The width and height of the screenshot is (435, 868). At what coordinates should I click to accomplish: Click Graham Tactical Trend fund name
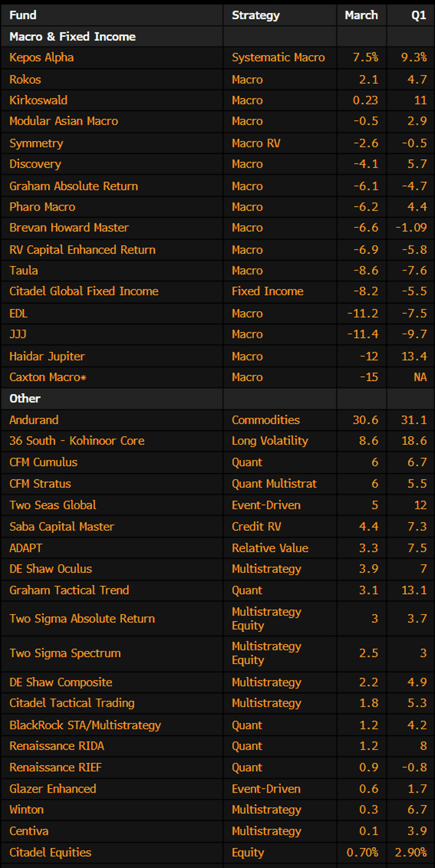pos(69,590)
